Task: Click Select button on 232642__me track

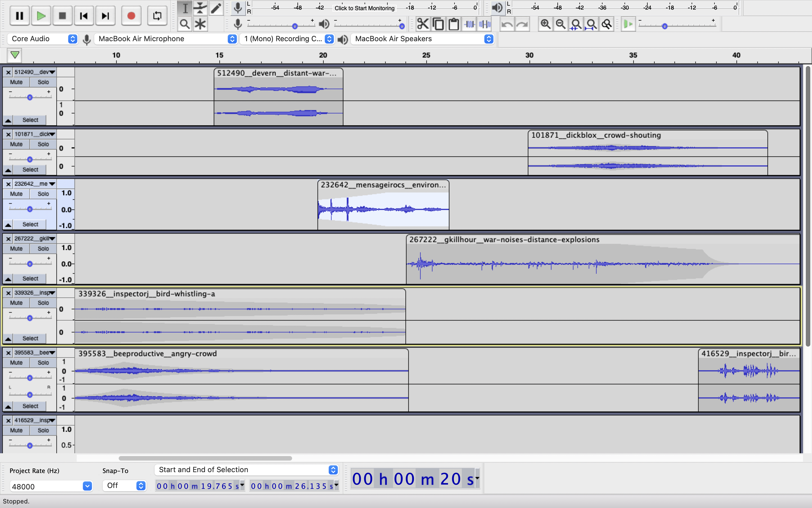Action: 30,224
